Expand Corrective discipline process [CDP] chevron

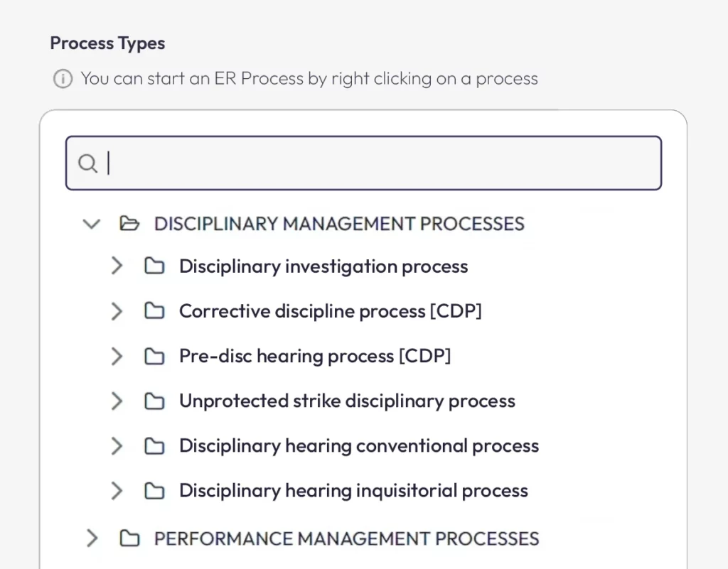(x=117, y=311)
